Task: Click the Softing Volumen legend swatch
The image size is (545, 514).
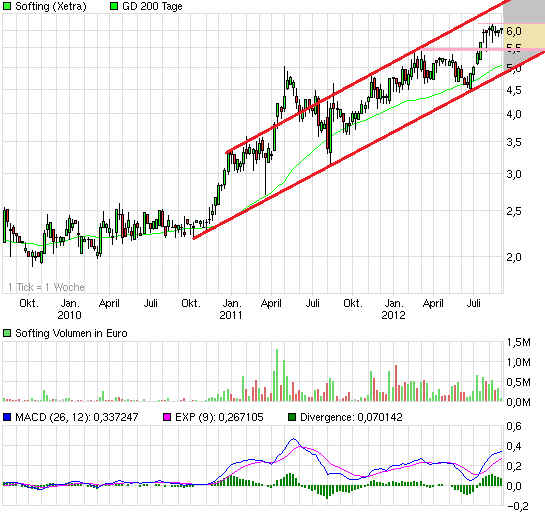Action: (7, 333)
